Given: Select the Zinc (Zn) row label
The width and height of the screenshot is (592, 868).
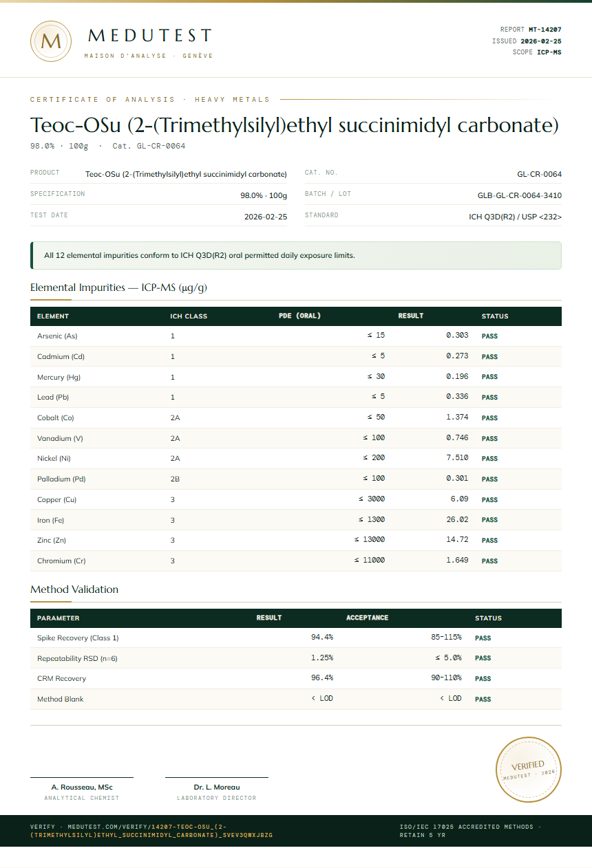Looking at the screenshot, I should click(x=52, y=541).
